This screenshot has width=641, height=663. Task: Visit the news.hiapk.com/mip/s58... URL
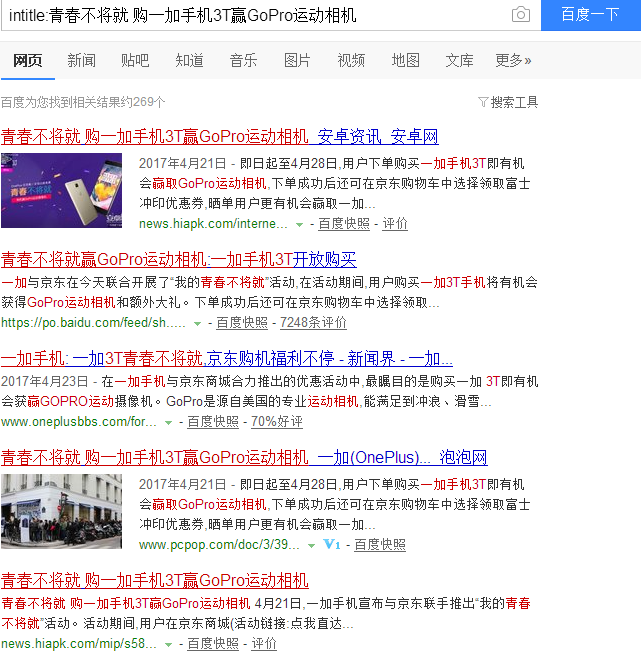click(x=79, y=644)
